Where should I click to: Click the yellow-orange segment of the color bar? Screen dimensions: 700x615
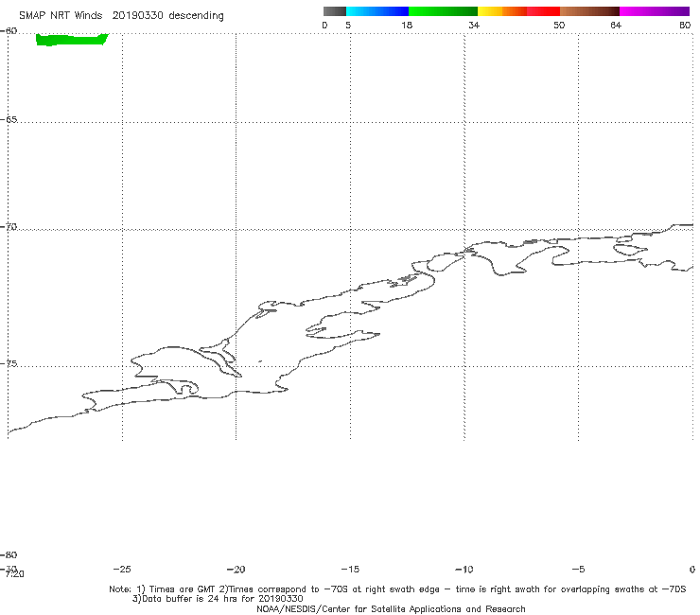[501, 11]
